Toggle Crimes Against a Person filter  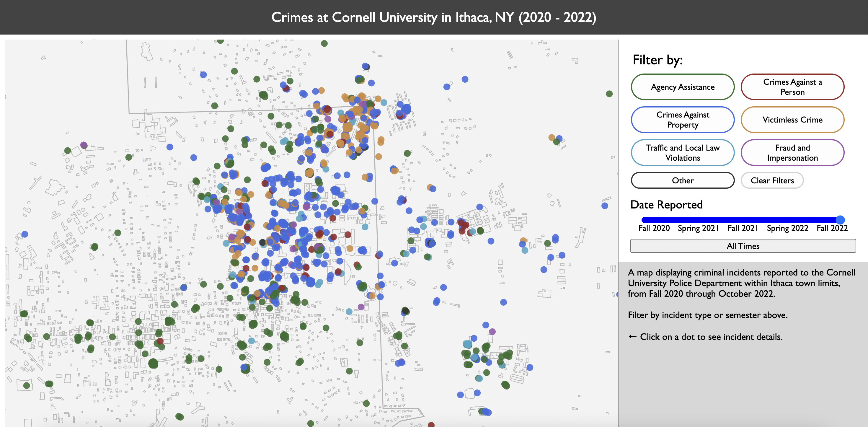[792, 87]
